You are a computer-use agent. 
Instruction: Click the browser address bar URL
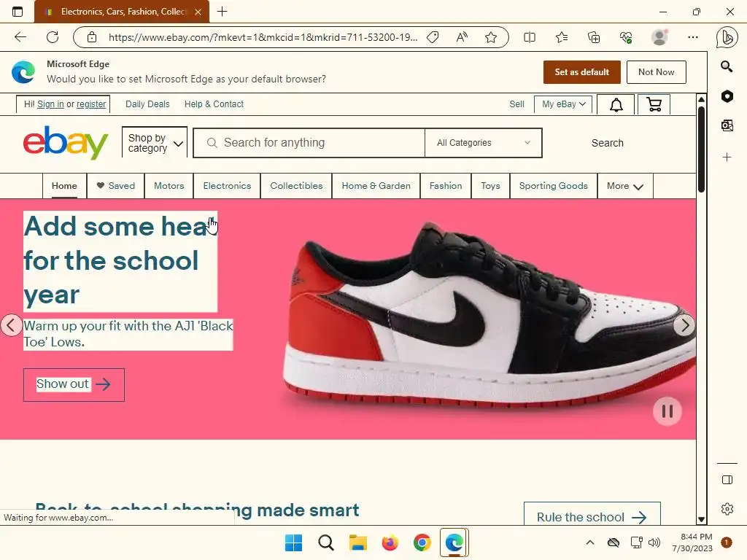[x=263, y=37]
